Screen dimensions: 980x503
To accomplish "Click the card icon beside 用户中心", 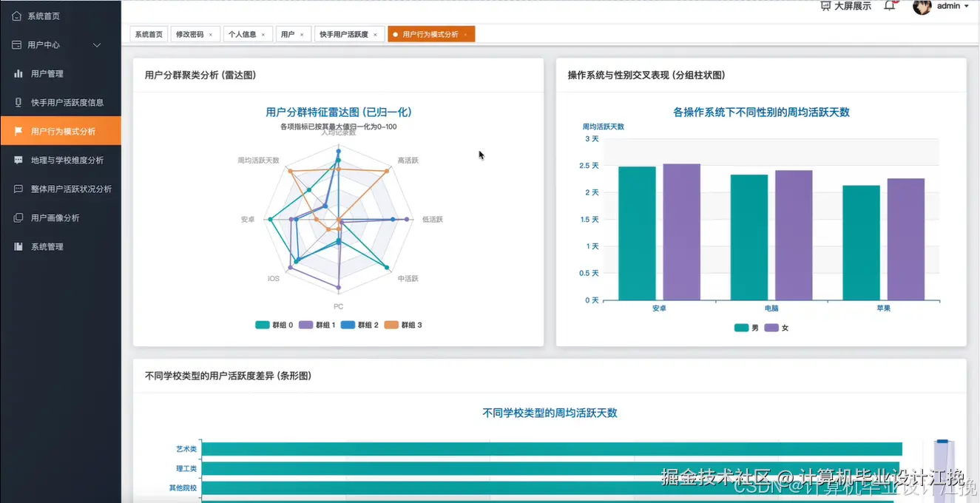I will [16, 45].
